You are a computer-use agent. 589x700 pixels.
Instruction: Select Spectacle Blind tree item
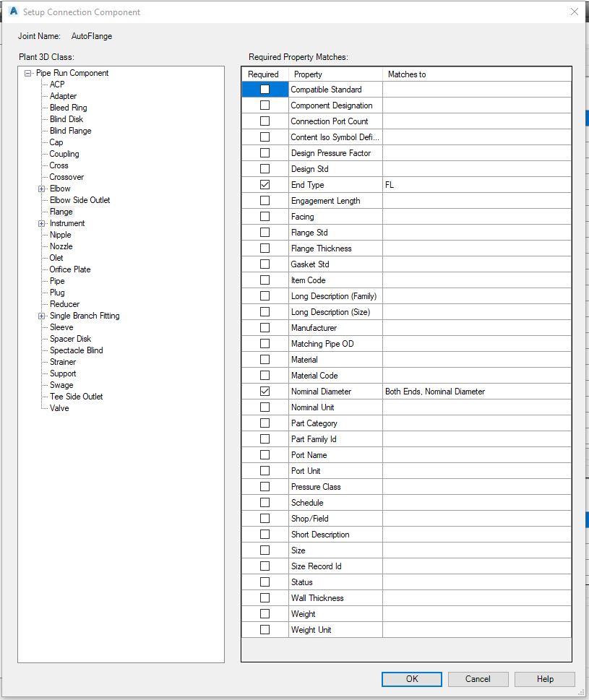pyautogui.click(x=77, y=350)
